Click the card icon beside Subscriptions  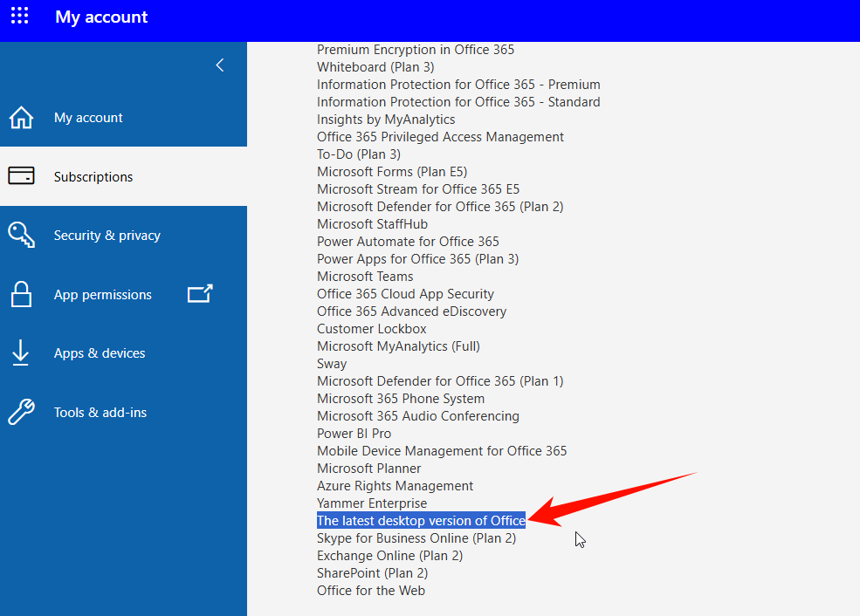coord(21,176)
